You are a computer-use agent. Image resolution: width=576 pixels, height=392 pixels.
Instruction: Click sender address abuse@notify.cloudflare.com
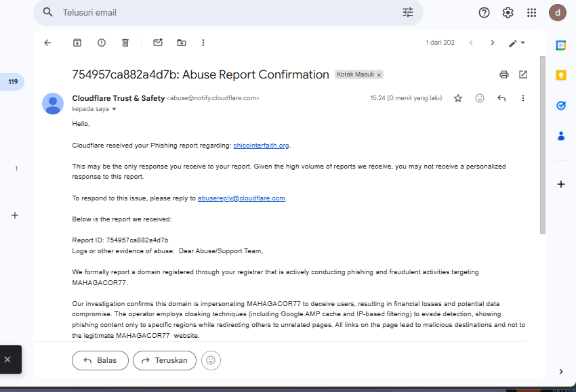213,98
